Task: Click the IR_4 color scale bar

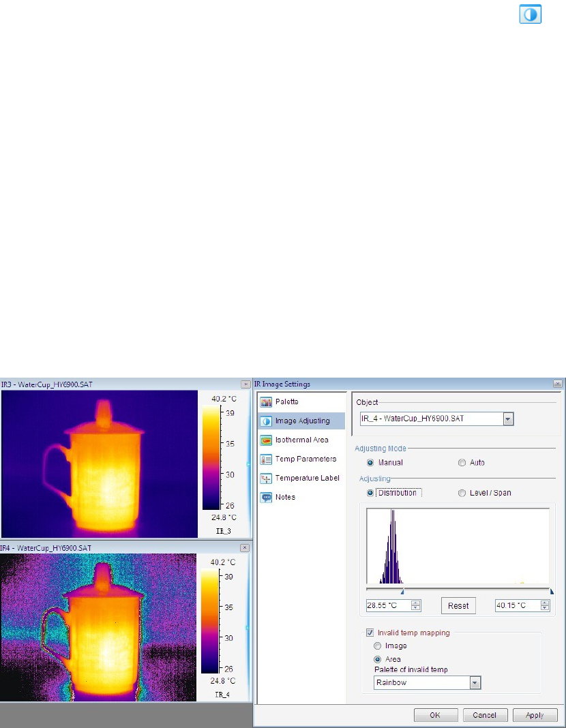Action: [x=210, y=622]
